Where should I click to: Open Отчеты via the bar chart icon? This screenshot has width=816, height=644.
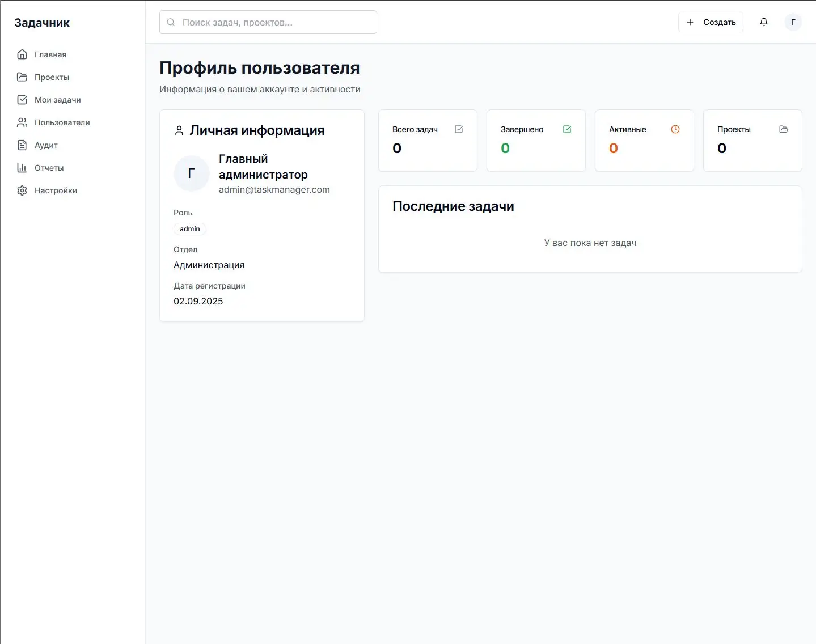click(22, 167)
